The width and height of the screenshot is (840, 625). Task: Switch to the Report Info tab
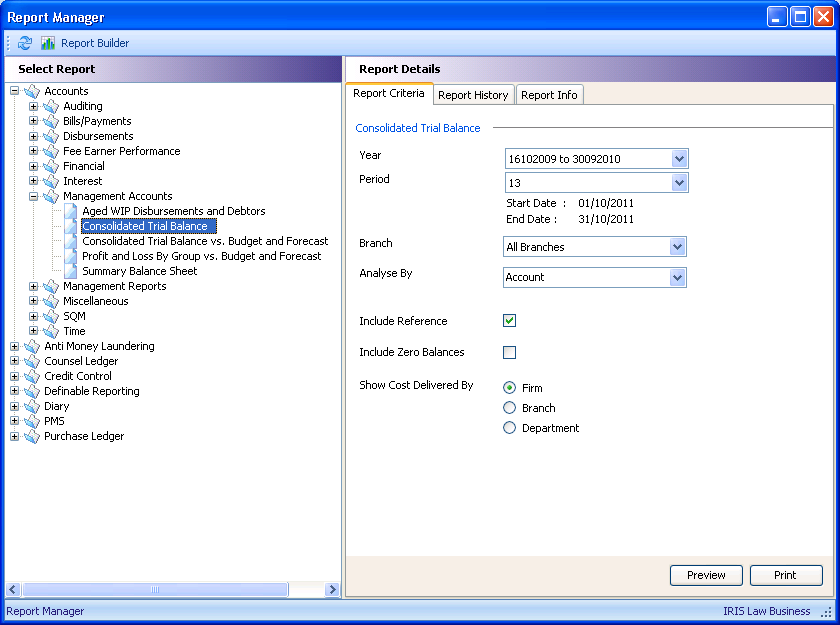tap(549, 95)
